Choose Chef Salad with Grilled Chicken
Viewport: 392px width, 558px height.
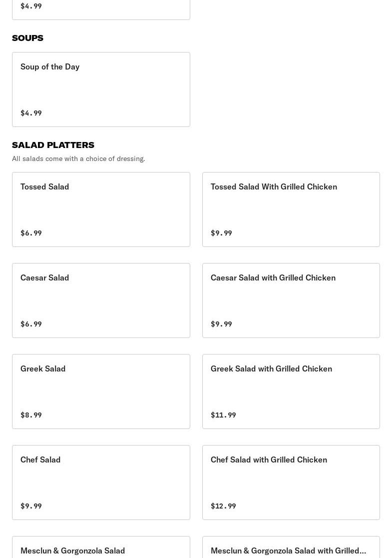pyautogui.click(x=291, y=482)
